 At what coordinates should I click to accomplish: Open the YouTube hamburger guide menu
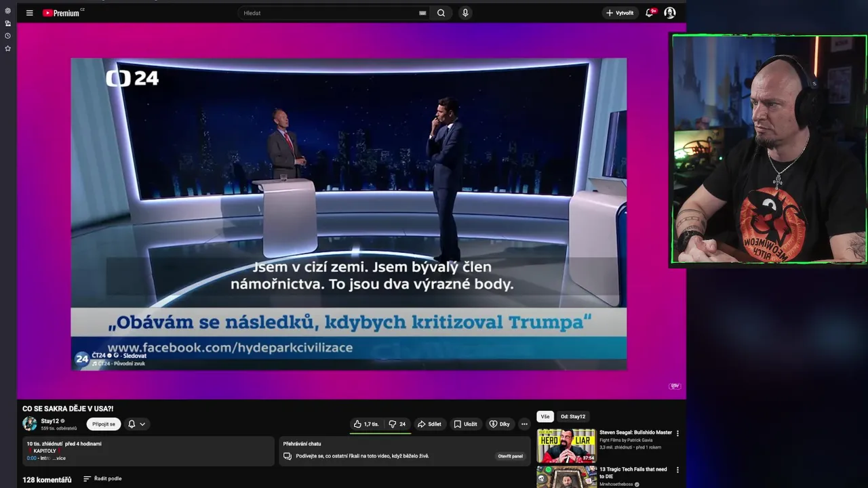[29, 13]
